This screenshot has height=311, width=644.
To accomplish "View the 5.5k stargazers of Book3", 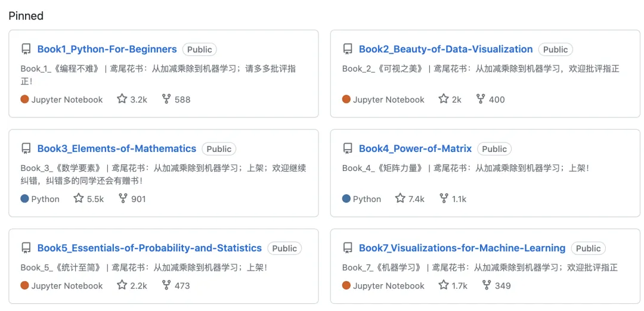I will 88,198.
